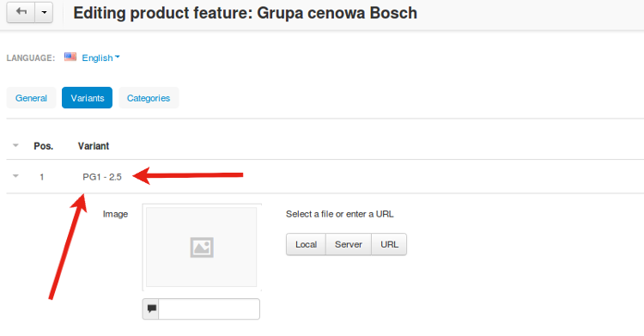Open the Categories tab
This screenshot has height=336, width=644.
click(149, 98)
